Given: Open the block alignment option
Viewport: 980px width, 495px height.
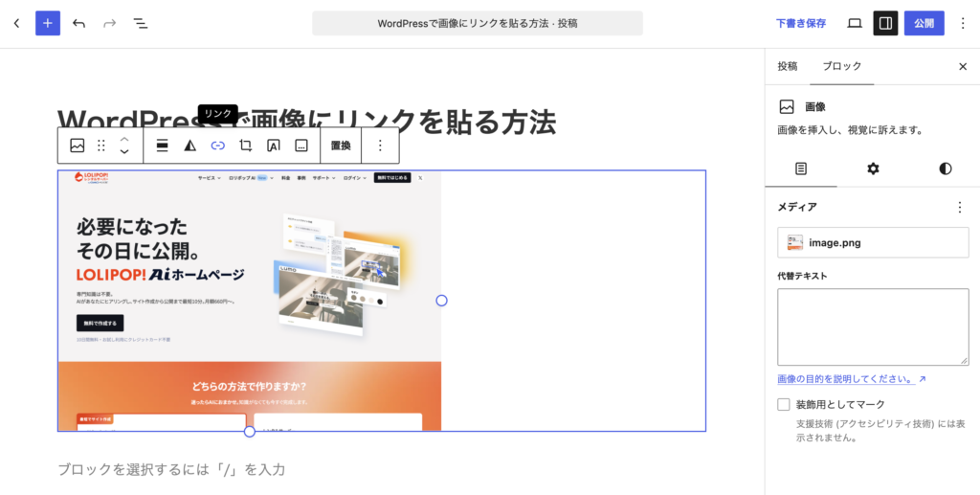Looking at the screenshot, I should 162,146.
